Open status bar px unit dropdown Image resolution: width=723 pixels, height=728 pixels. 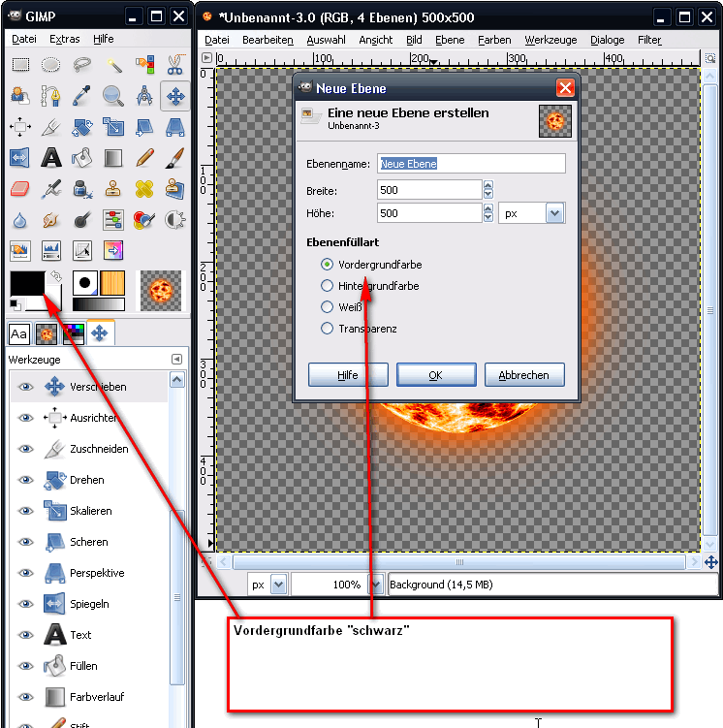click(278, 585)
